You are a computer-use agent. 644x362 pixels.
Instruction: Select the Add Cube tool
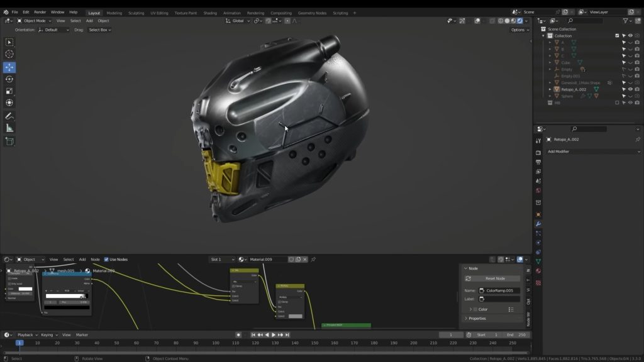pyautogui.click(x=9, y=141)
